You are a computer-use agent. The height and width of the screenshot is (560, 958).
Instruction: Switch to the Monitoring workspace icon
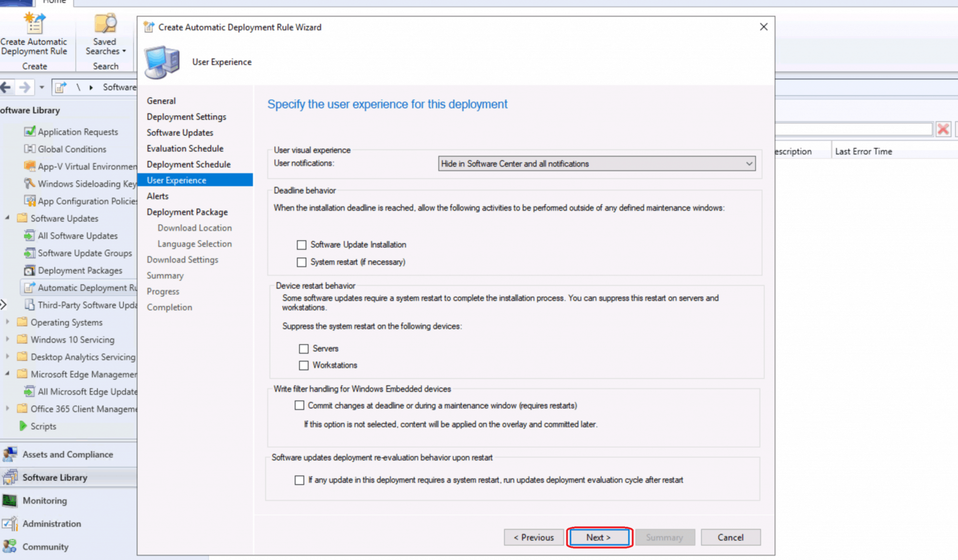(x=10, y=501)
